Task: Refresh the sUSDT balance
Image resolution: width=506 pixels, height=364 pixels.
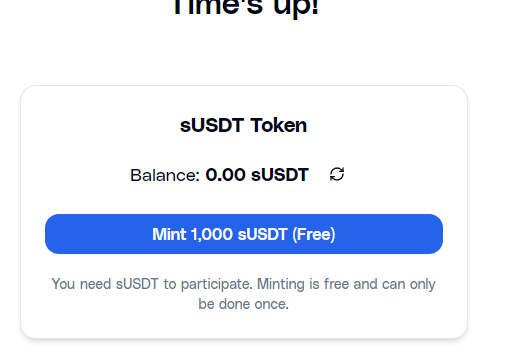Action: pyautogui.click(x=337, y=174)
